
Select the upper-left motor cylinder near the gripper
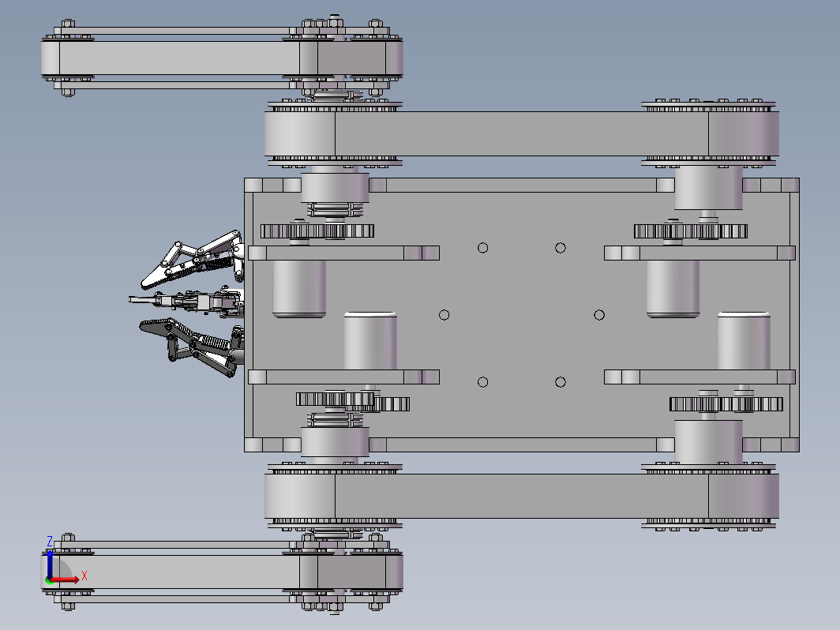pyautogui.click(x=299, y=288)
